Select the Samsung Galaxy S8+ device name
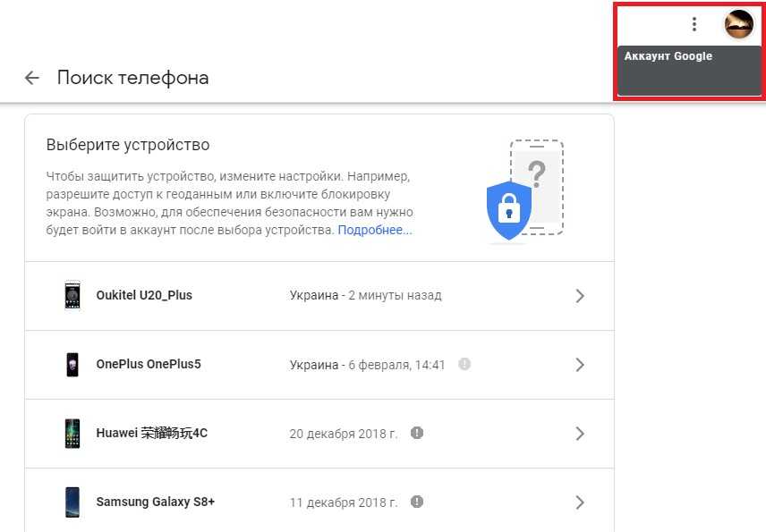The width and height of the screenshot is (766, 532). pyautogui.click(x=156, y=502)
